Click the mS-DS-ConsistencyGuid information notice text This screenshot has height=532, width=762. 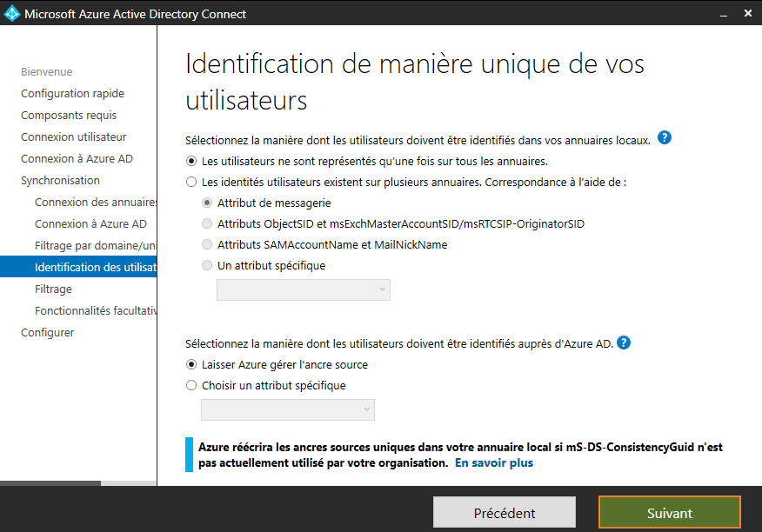click(x=460, y=455)
